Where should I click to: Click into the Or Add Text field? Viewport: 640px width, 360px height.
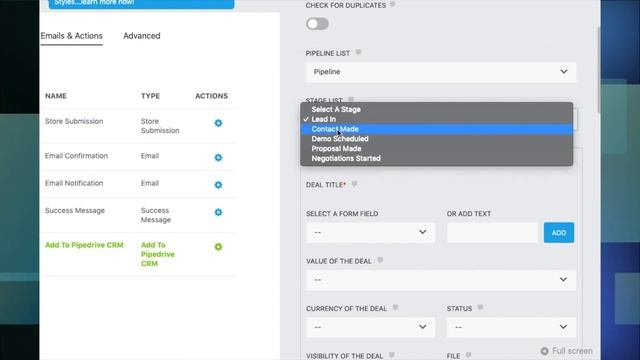(492, 233)
